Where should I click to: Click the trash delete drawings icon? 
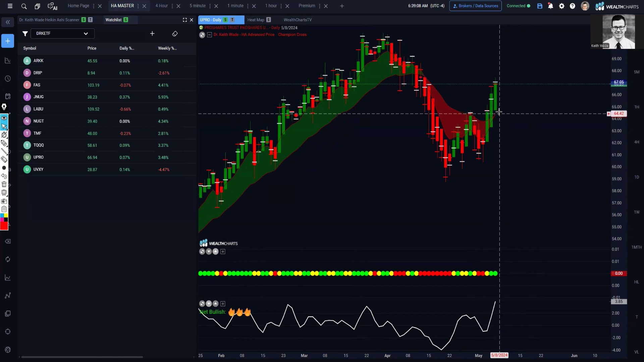(4, 184)
